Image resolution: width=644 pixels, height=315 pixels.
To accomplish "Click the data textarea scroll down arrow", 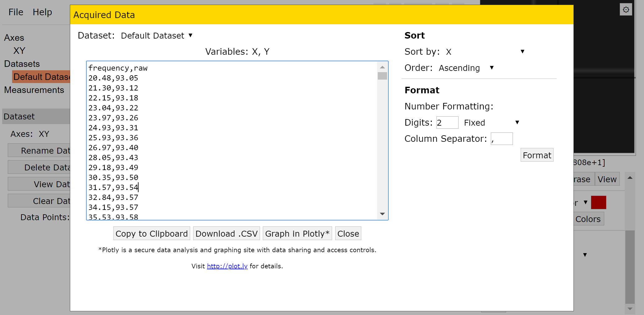I will 382,214.
